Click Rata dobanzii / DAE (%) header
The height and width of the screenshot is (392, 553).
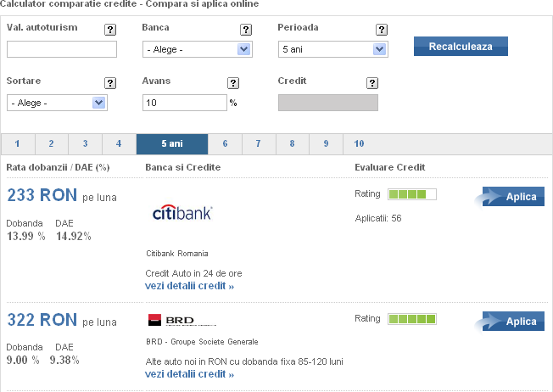pos(58,167)
